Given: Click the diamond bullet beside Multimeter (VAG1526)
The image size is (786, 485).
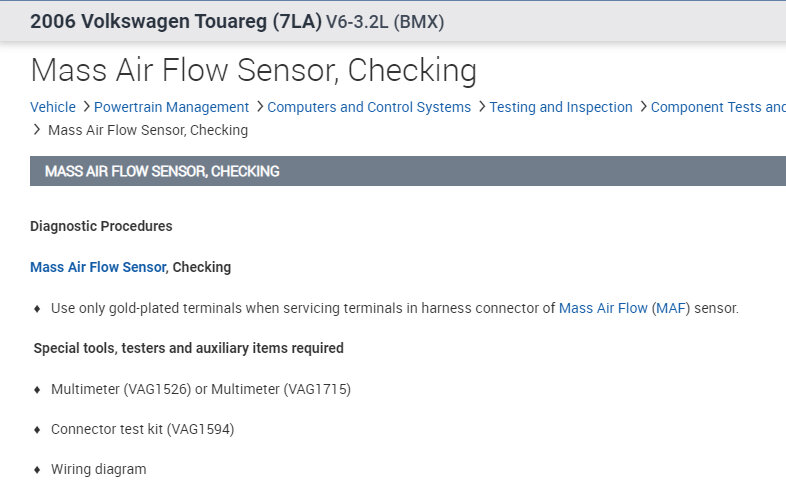Looking at the screenshot, I should click(x=38, y=389).
